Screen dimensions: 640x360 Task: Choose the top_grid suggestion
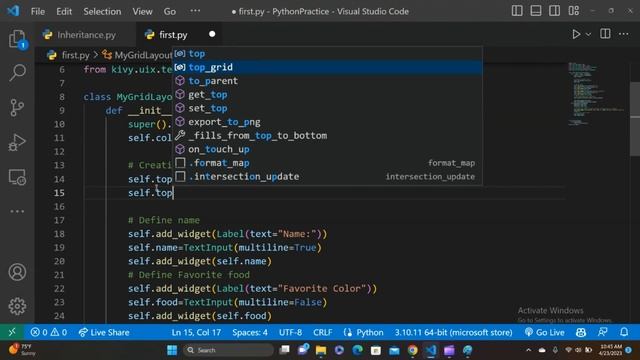coord(327,67)
